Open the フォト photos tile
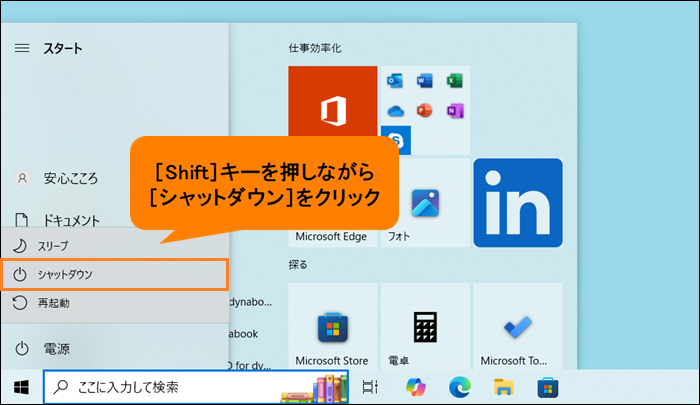 [425, 203]
